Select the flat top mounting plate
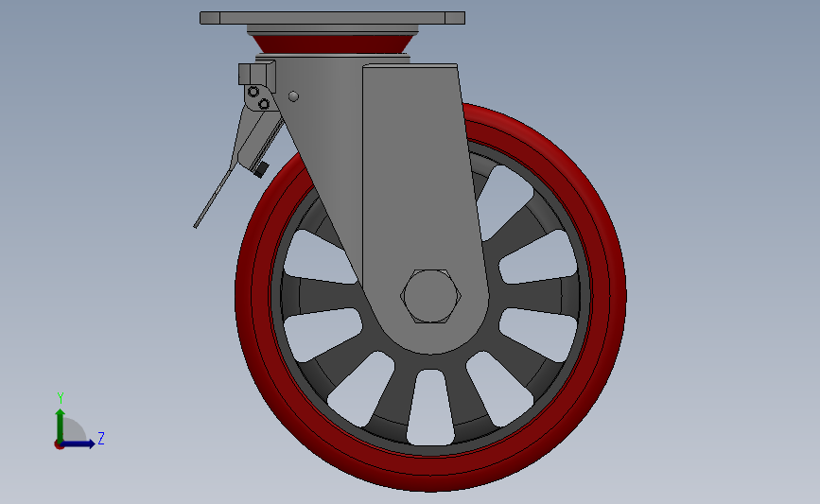Image resolution: width=820 pixels, height=504 pixels. tap(332, 18)
